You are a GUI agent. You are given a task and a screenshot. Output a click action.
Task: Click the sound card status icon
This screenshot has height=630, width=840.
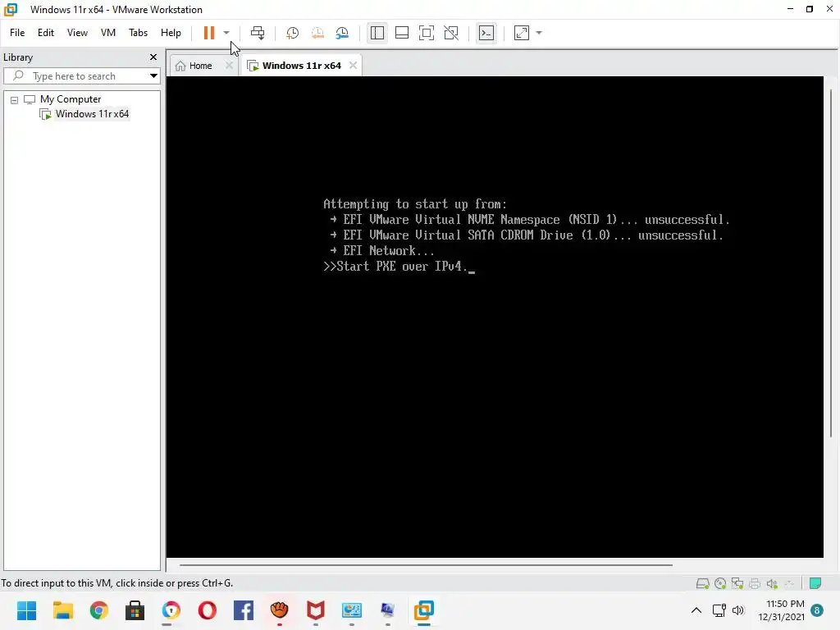tap(772, 583)
